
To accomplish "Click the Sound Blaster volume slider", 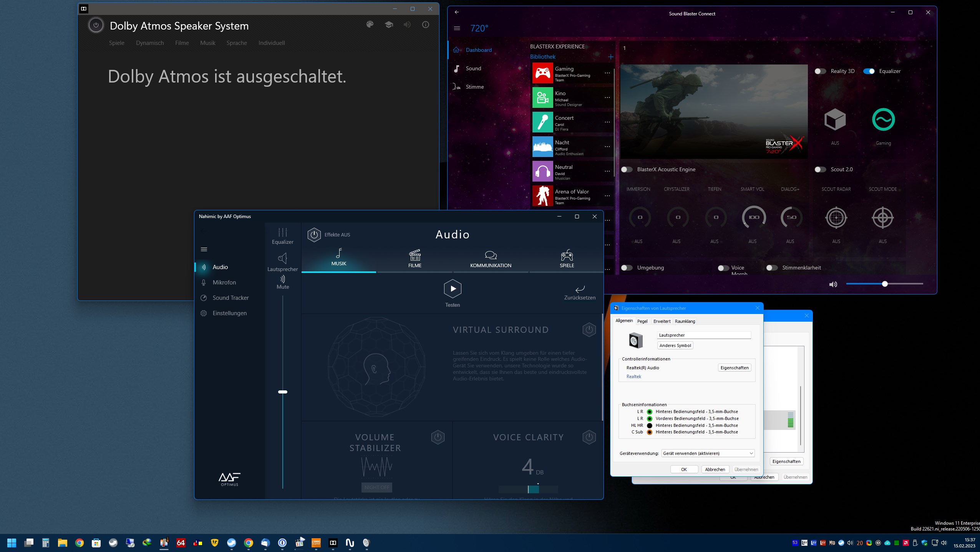I will pos(884,284).
